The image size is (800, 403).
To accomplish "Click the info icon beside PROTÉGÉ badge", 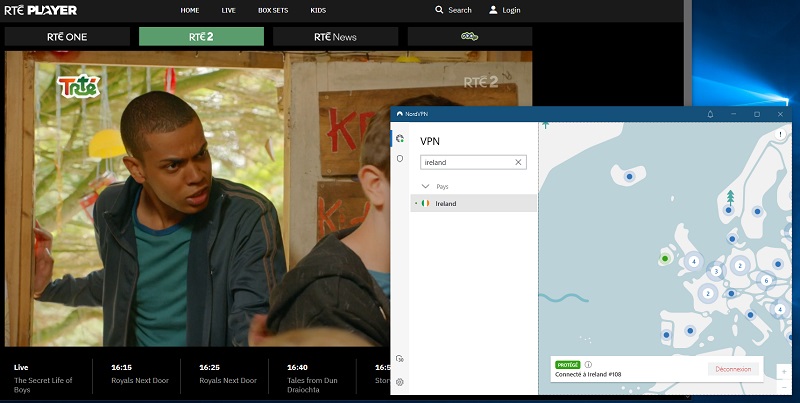I will (588, 364).
